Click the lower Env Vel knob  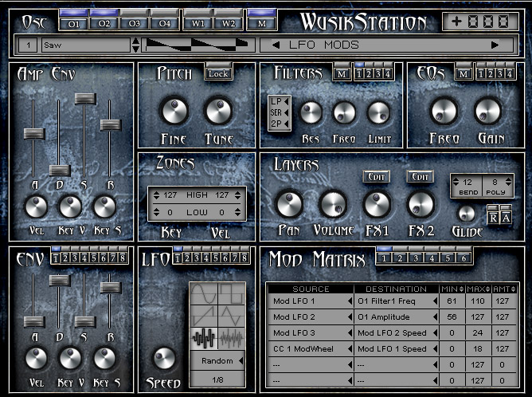tap(37, 358)
